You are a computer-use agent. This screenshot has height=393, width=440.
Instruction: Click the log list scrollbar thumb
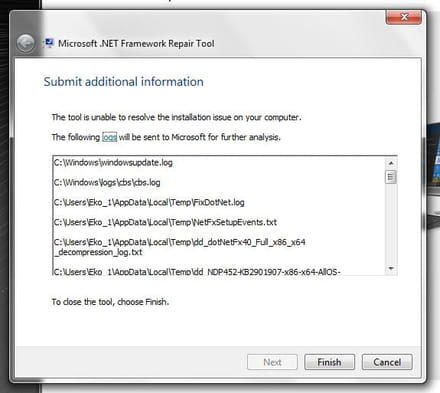click(391, 177)
